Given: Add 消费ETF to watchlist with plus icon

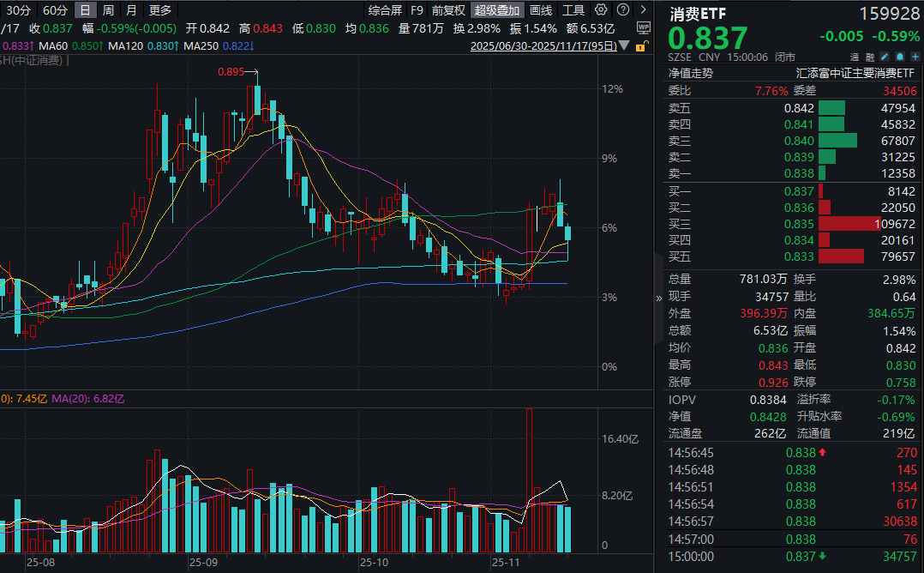Looking at the screenshot, I should coord(916,57).
